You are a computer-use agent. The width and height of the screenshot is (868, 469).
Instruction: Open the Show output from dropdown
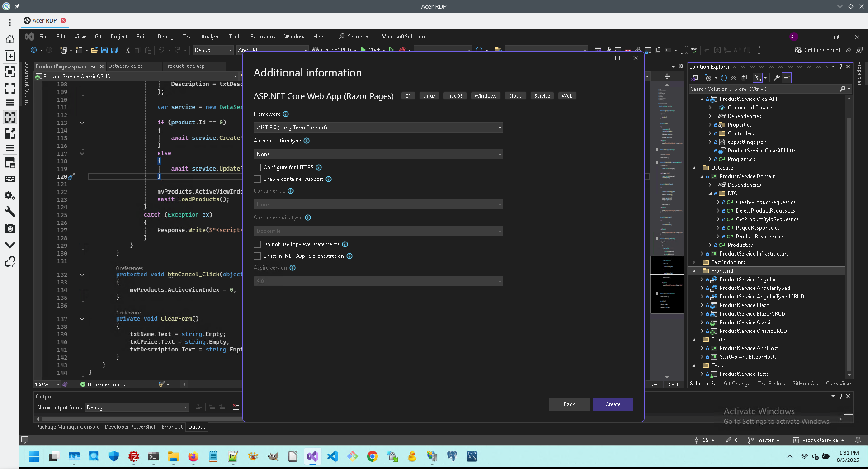point(137,407)
